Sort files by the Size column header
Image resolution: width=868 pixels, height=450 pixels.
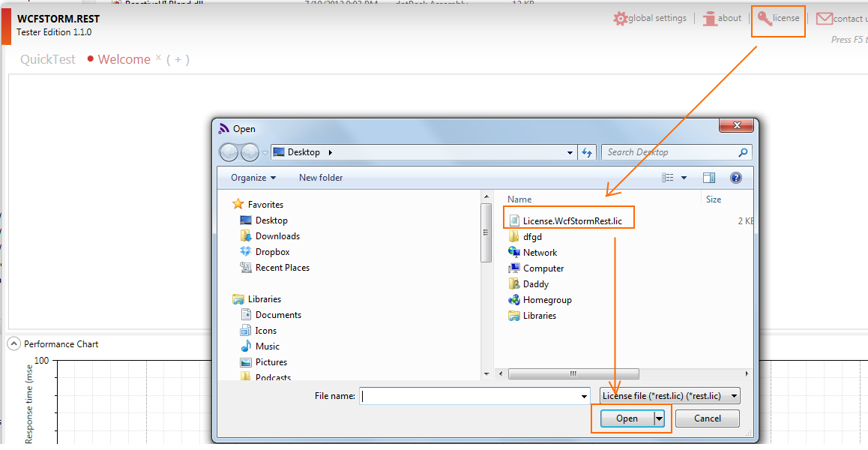[714, 199]
